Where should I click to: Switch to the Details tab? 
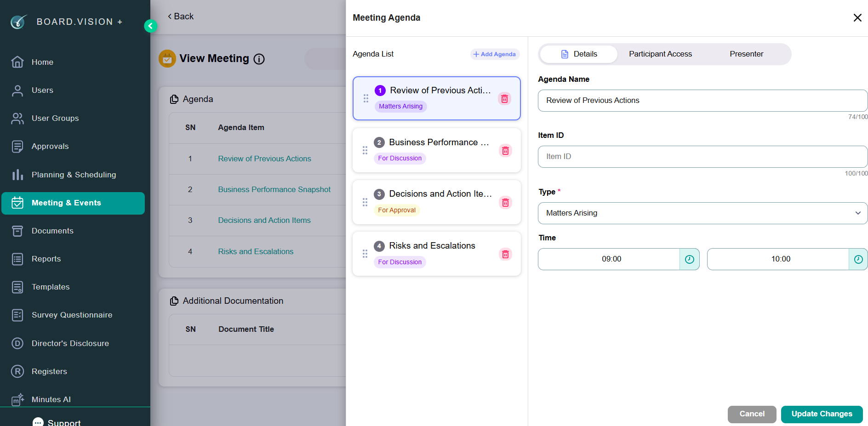(x=579, y=54)
